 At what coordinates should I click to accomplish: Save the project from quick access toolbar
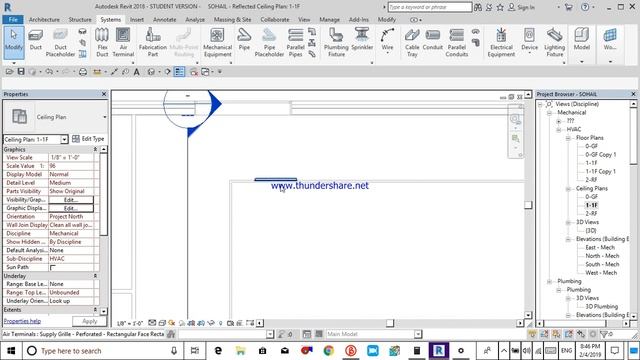[21, 72]
